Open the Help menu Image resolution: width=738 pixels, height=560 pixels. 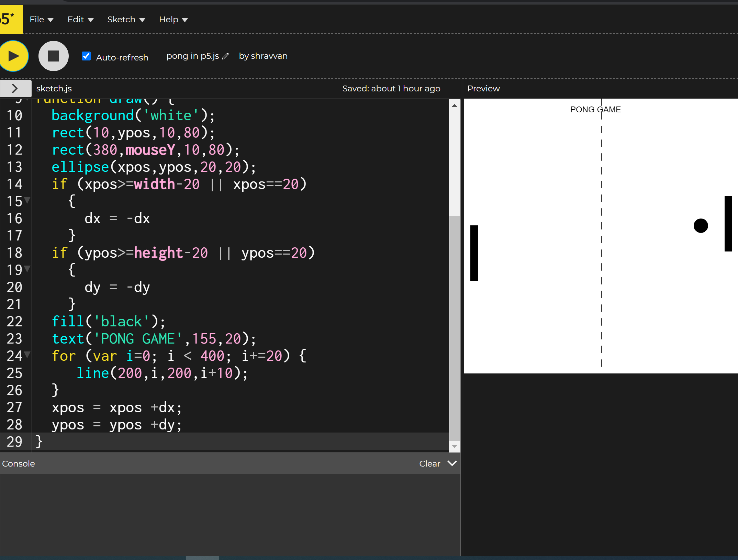(x=169, y=19)
